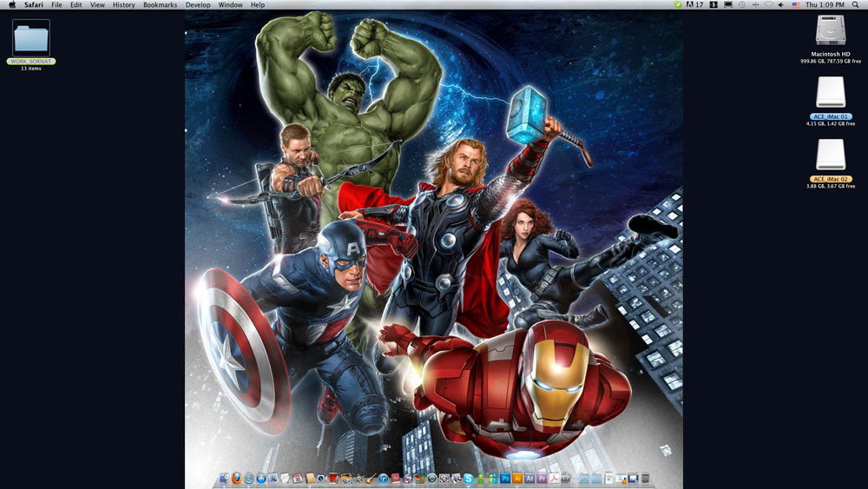
Task: Click the menu bar clock Thu 1:09 PM
Action: pyautogui.click(x=825, y=4)
